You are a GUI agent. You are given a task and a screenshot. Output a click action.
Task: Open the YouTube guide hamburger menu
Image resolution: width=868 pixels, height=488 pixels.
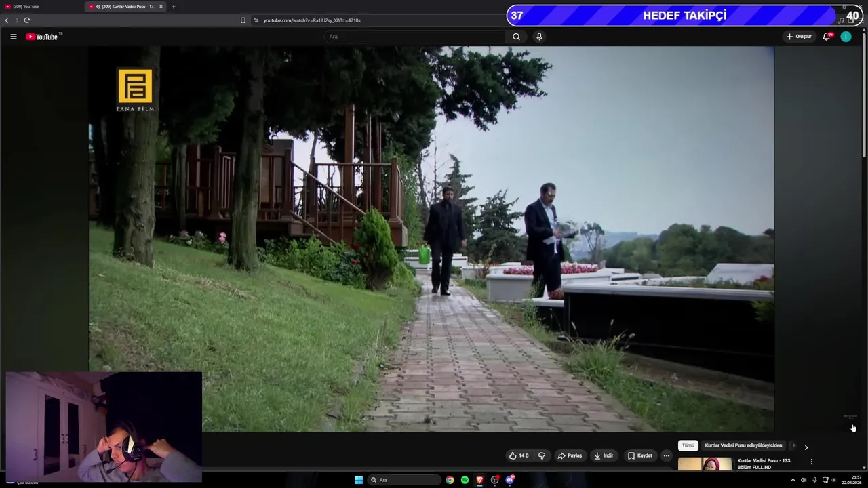(x=13, y=37)
